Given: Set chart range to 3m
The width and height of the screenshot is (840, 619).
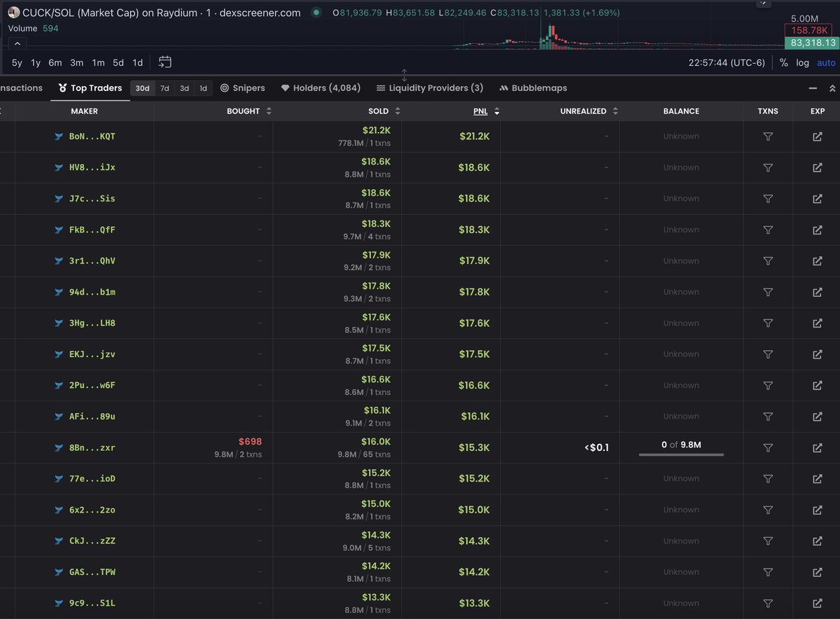Looking at the screenshot, I should tap(77, 62).
